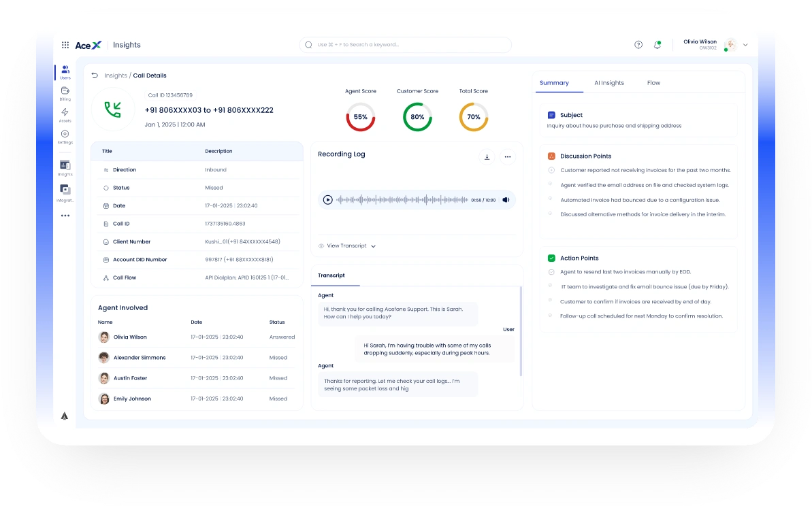The height and width of the screenshot is (506, 812).
Task: Click the Client Number value Kushi_01
Action: point(242,241)
